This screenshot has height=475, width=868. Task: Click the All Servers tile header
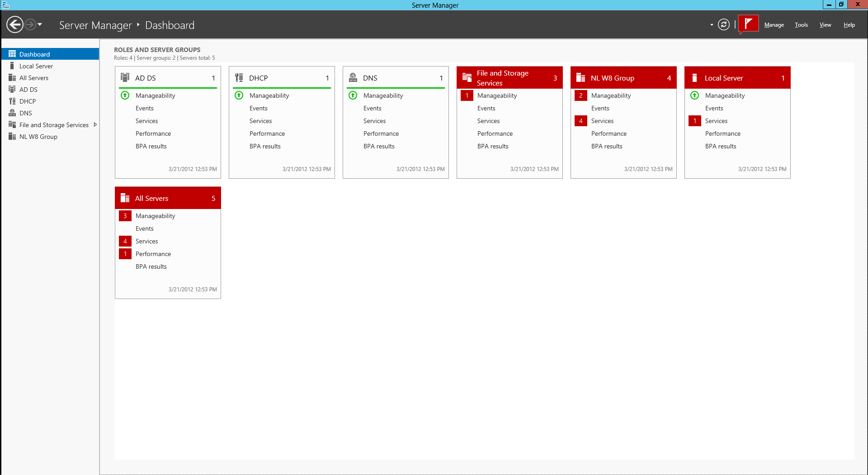pos(168,198)
